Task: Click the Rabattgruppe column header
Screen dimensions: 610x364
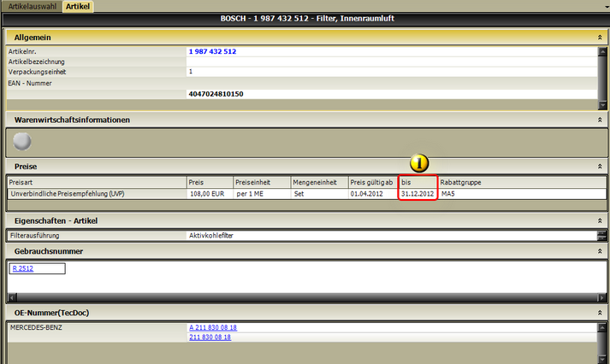Action: (x=522, y=182)
